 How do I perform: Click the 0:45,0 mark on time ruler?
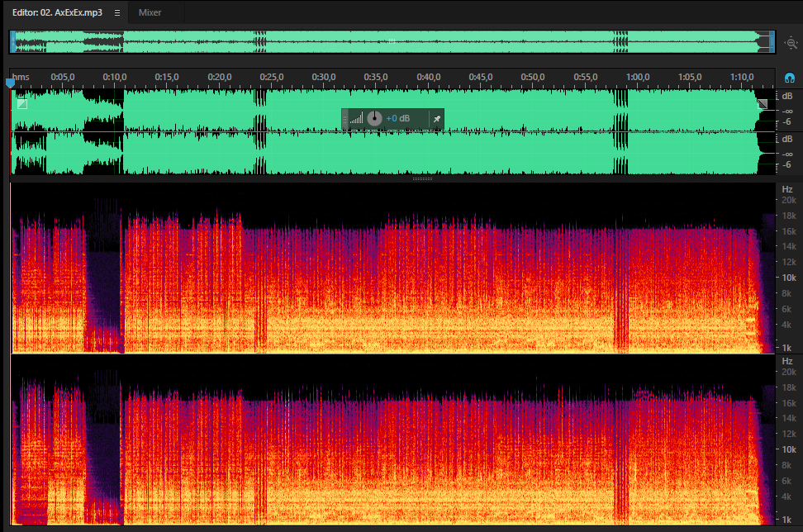point(481,77)
